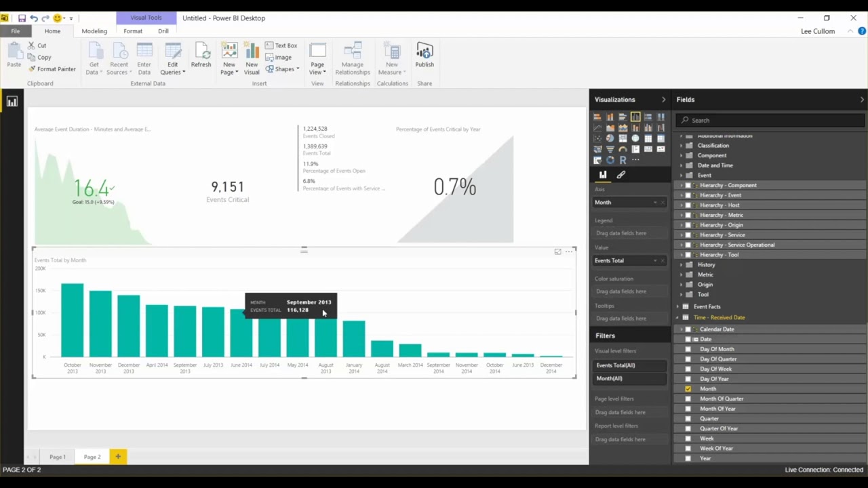Open the Events Total value dropdown
The width and height of the screenshot is (868, 488).
click(x=655, y=261)
